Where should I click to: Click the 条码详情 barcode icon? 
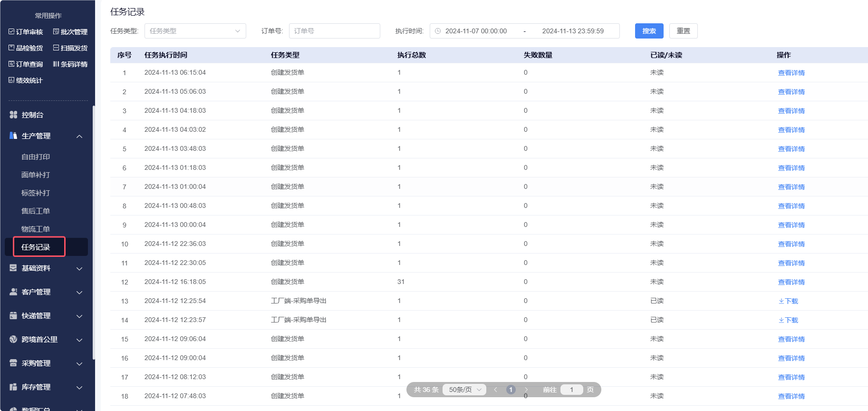(56, 64)
